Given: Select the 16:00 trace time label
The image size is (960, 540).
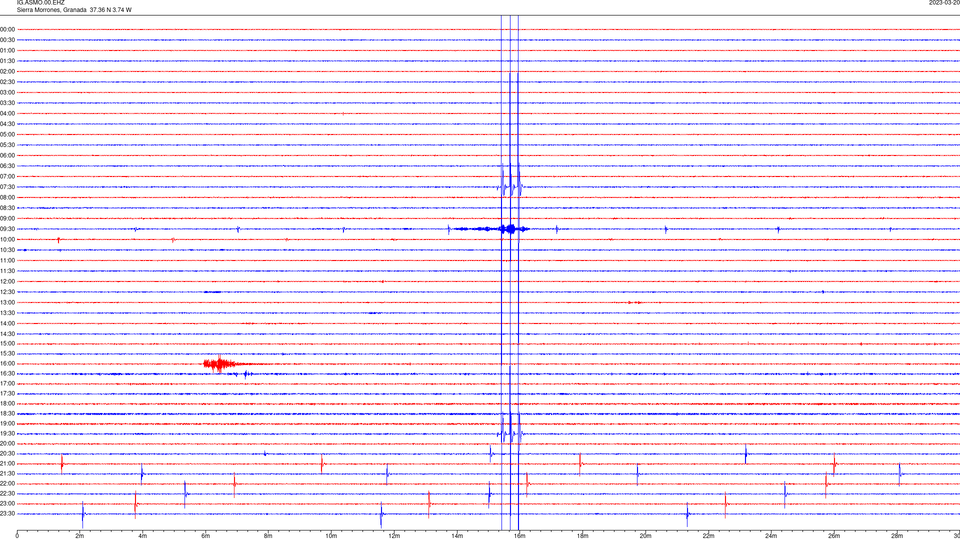Looking at the screenshot, I should [x=7, y=364].
